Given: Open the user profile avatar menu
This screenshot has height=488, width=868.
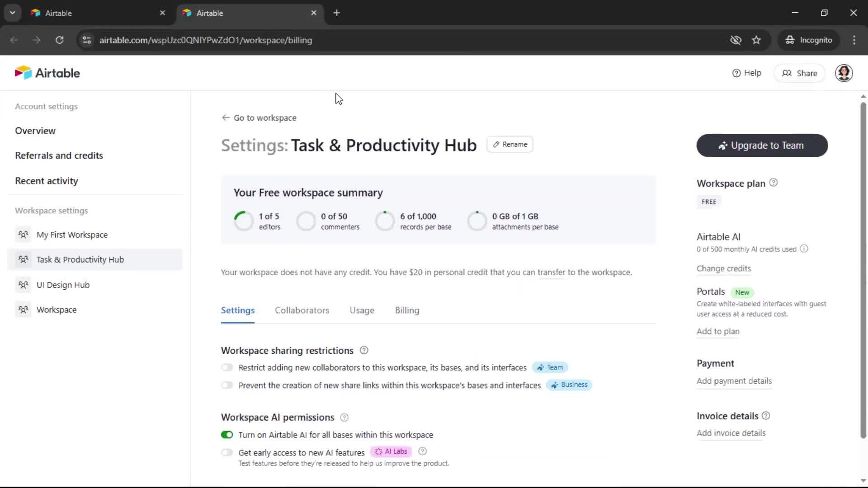Looking at the screenshot, I should (x=844, y=73).
